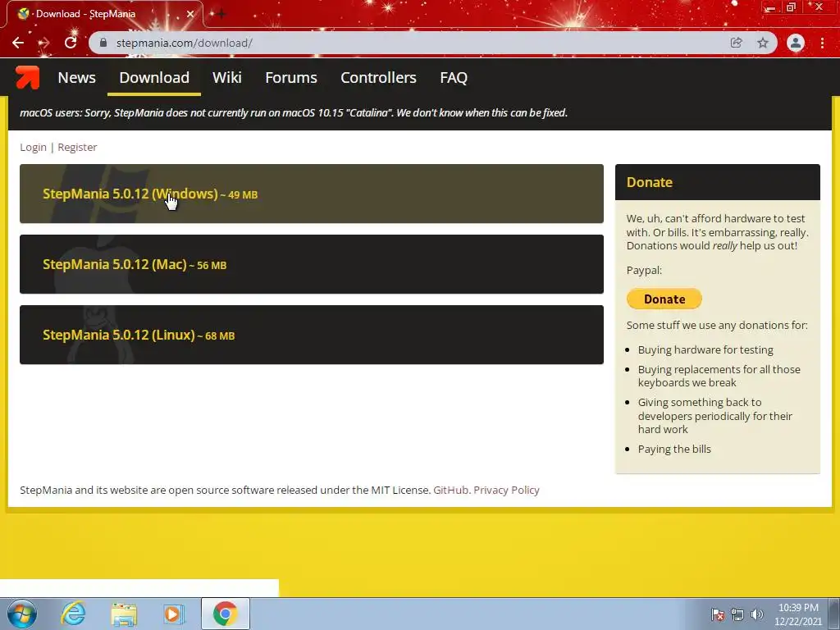Open Chrome's three-dot menu

coord(822,43)
